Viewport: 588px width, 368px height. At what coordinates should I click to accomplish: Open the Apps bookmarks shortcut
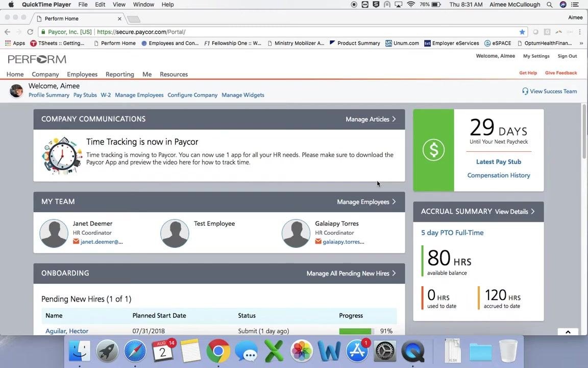[x=15, y=43]
